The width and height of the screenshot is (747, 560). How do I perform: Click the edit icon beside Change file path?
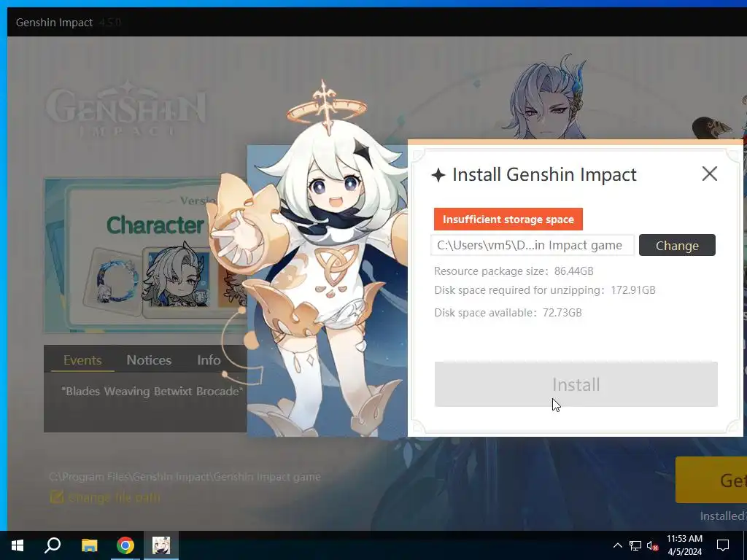click(57, 497)
